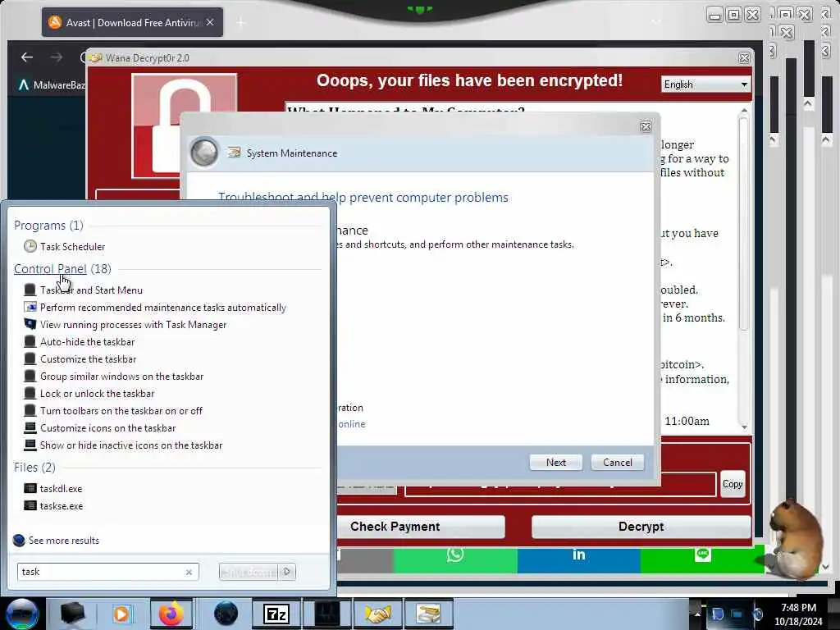Click the browser forward arrow
840x630 pixels.
tap(57, 57)
